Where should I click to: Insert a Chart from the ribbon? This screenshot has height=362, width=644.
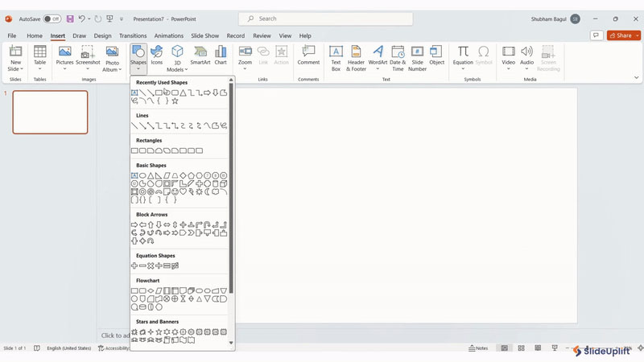pos(221,56)
